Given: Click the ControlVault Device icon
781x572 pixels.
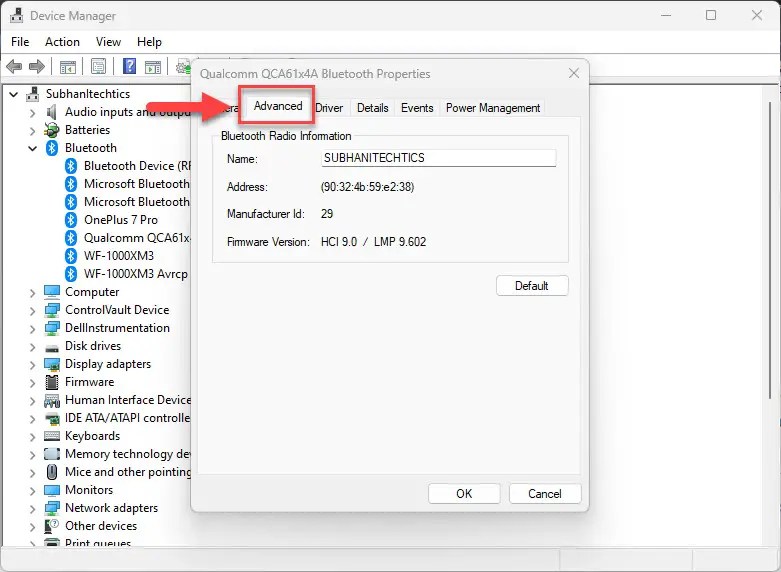Looking at the screenshot, I should 52,310.
